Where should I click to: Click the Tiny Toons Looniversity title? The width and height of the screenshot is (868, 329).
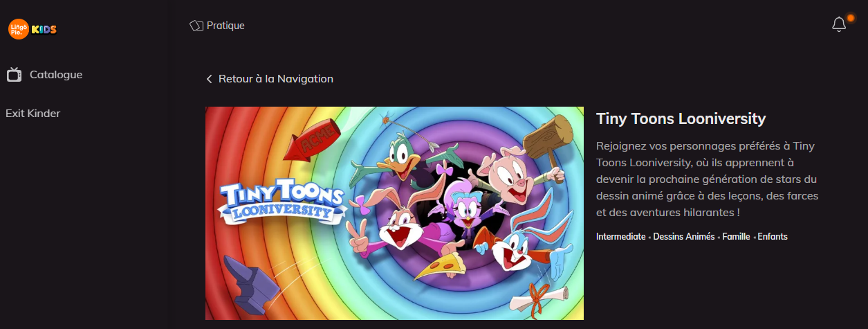click(681, 118)
